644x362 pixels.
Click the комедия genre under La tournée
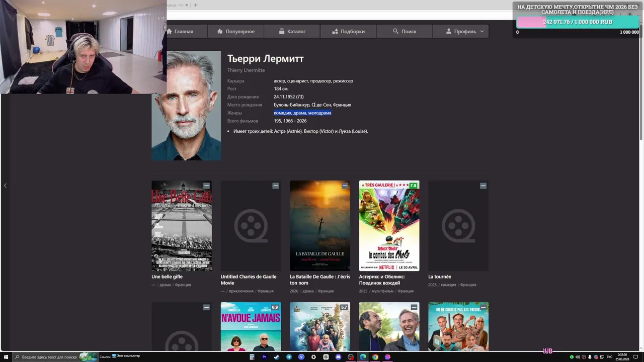448,285
